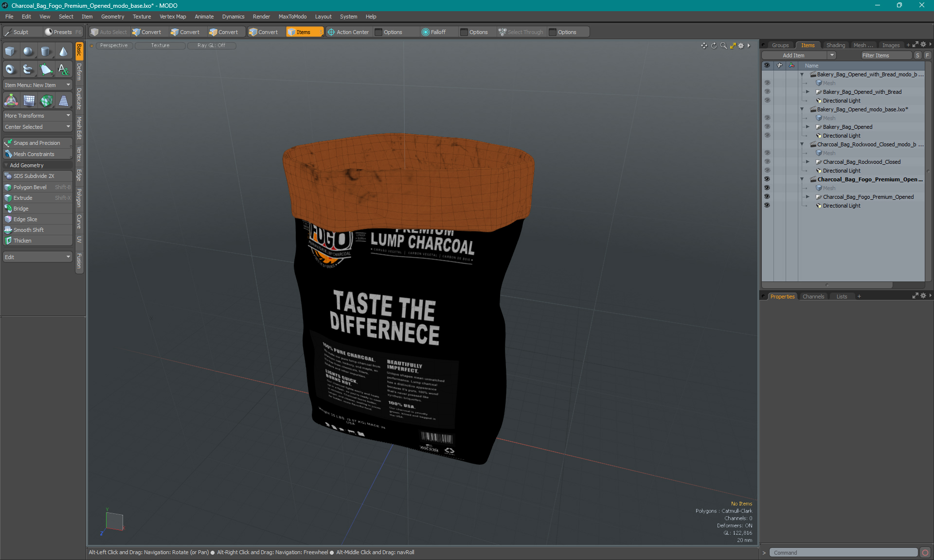
Task: Select the green checkered cube tool
Action: click(46, 101)
